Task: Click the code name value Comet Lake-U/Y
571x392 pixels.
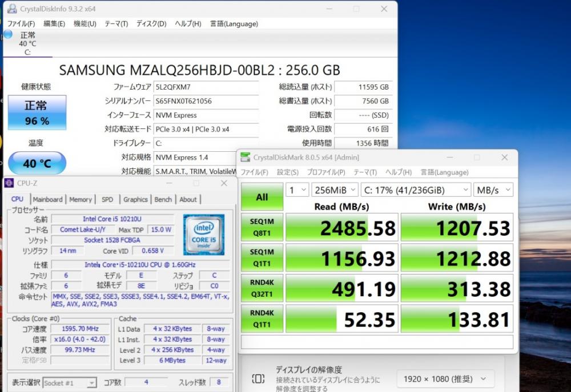Action: (x=83, y=230)
